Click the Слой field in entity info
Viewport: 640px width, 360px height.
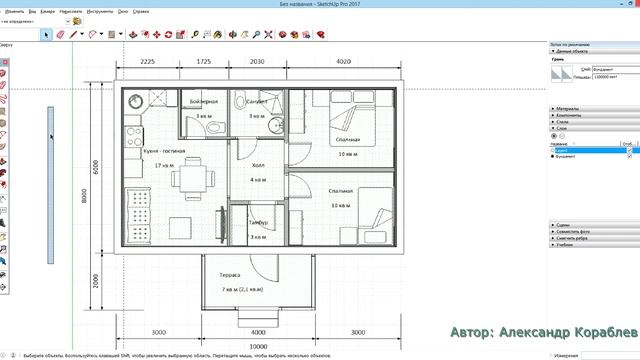(616, 70)
